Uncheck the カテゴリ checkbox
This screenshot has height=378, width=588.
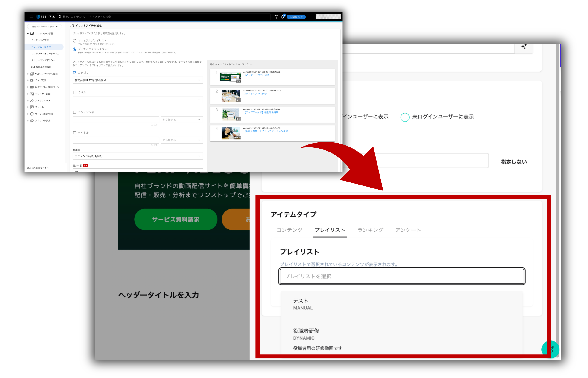point(75,73)
